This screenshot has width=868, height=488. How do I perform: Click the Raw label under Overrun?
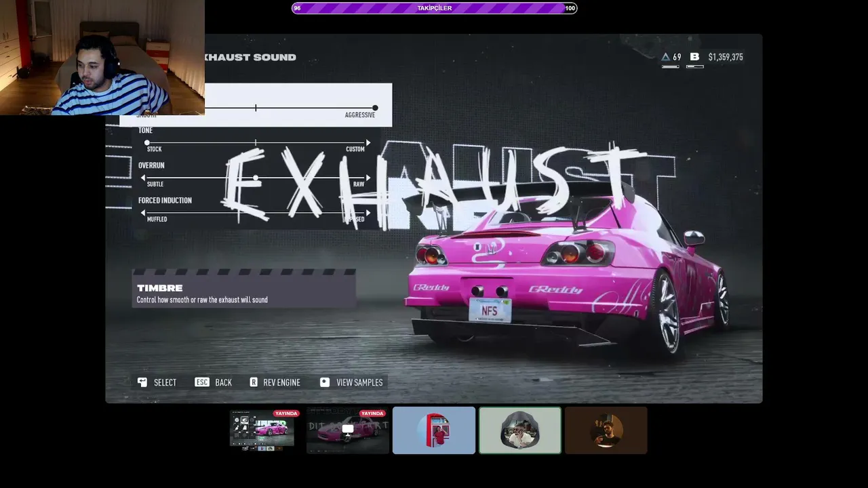coord(359,184)
